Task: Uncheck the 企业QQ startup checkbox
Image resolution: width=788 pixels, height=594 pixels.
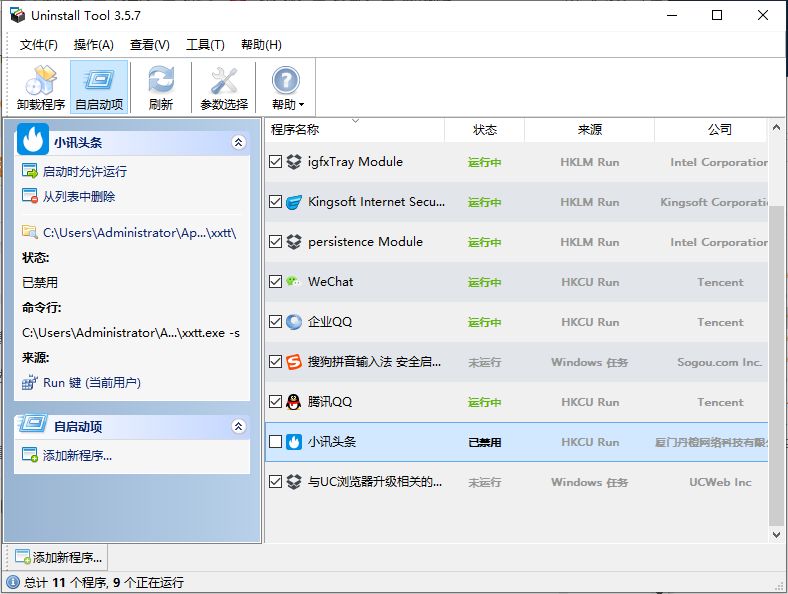Action: 275,322
